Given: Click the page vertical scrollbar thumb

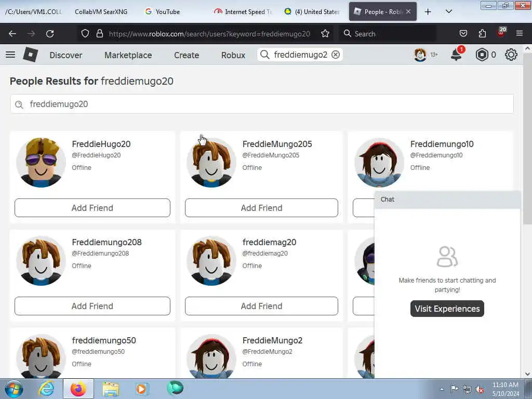Looking at the screenshot, I should point(527,139).
